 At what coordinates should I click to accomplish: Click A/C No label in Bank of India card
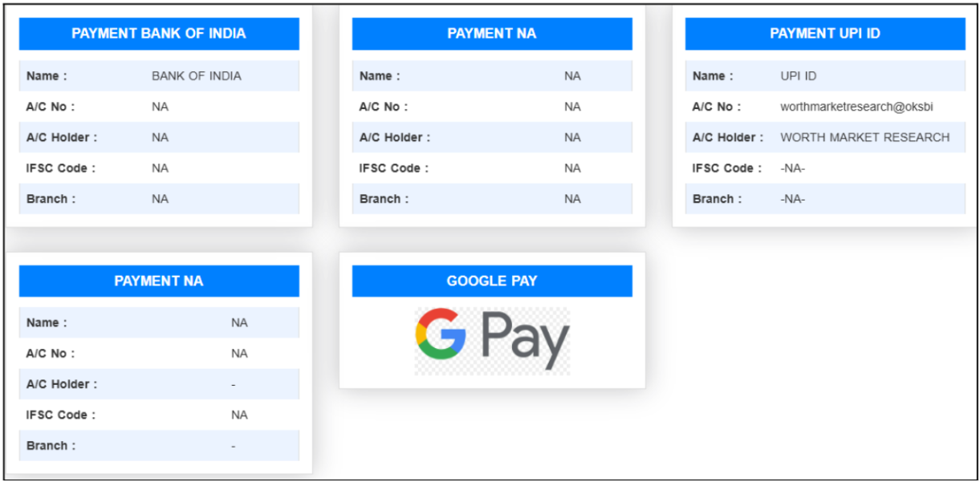(51, 107)
